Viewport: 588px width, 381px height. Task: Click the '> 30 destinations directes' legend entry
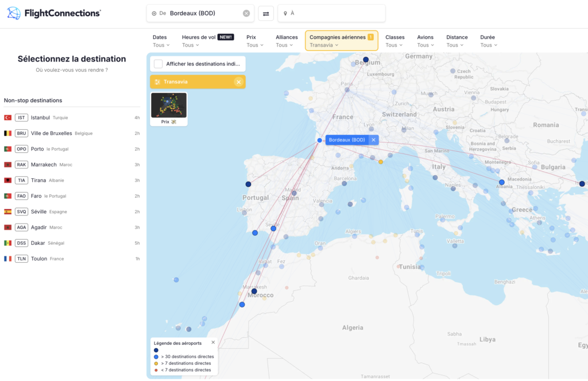184,357
